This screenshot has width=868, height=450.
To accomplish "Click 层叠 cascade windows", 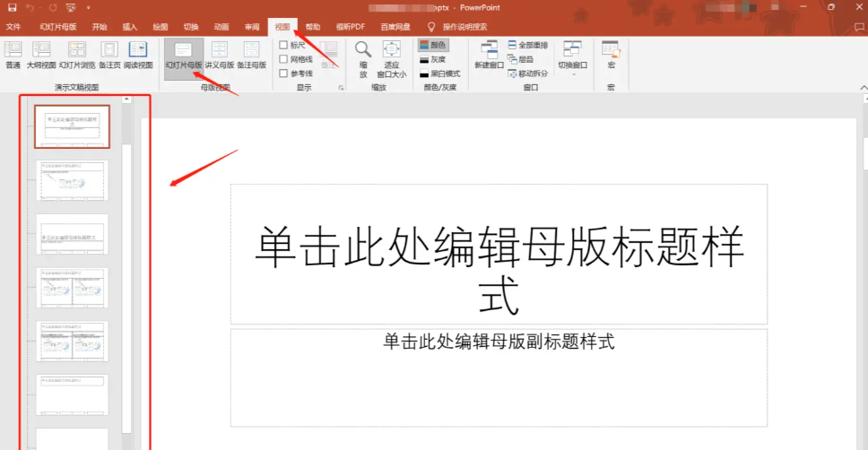I will [x=521, y=59].
